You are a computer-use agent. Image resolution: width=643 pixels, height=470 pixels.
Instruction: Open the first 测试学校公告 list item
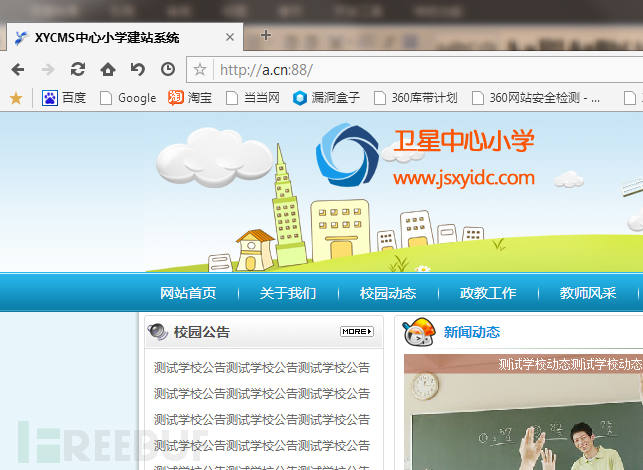pos(262,367)
